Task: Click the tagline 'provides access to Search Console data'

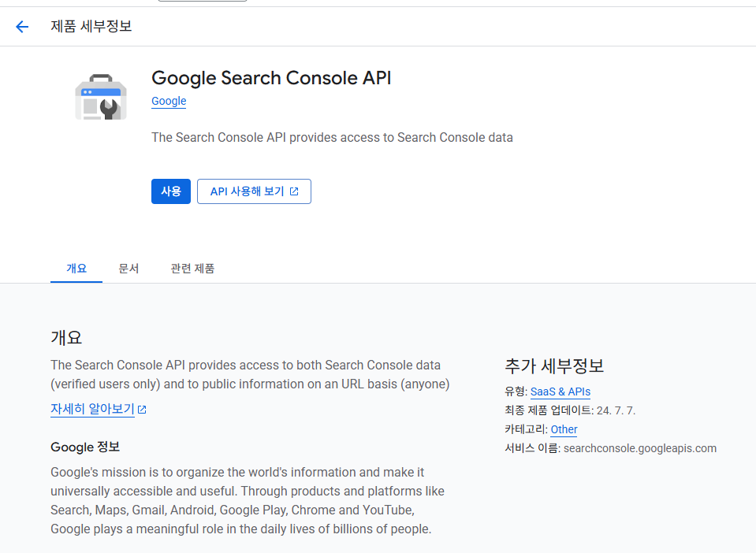Action: [401, 138]
